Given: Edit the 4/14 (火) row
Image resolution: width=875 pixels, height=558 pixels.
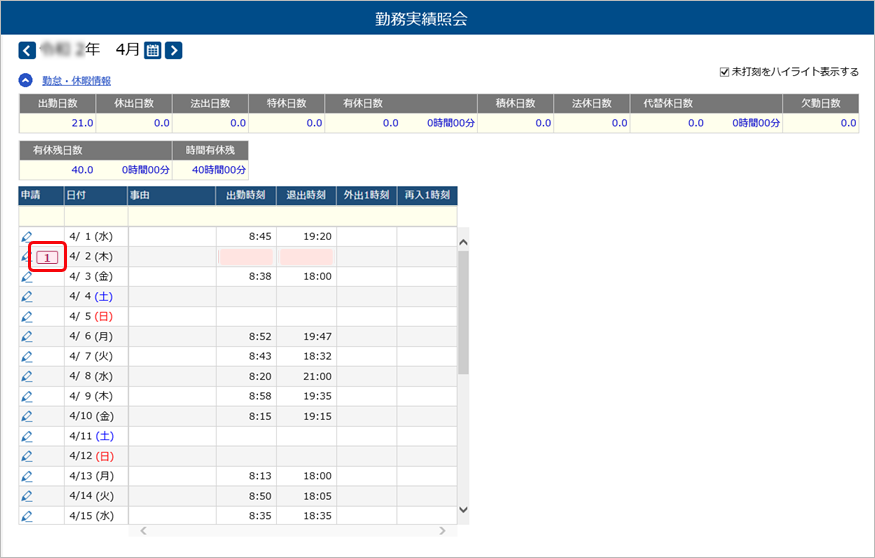Looking at the screenshot, I should tap(26, 497).
